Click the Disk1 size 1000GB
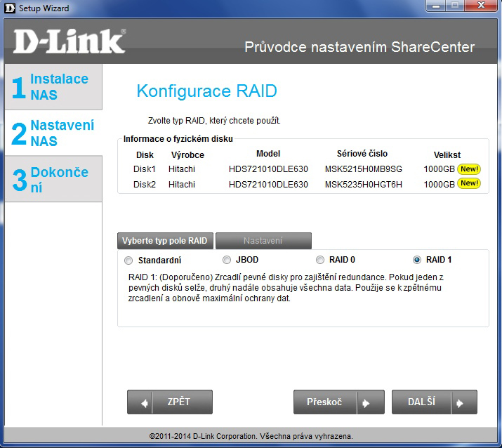Screen dimensions: 502x448 click(x=439, y=169)
